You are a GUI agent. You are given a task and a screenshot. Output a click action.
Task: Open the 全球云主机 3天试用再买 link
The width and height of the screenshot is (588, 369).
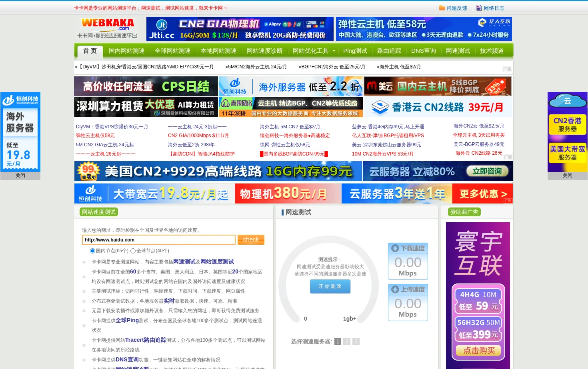coord(479,135)
